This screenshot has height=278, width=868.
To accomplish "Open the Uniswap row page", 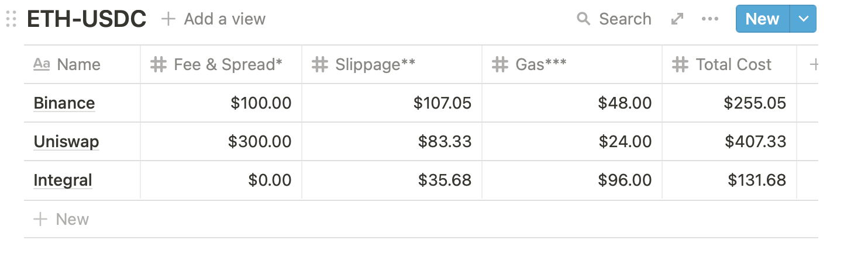I will [66, 142].
